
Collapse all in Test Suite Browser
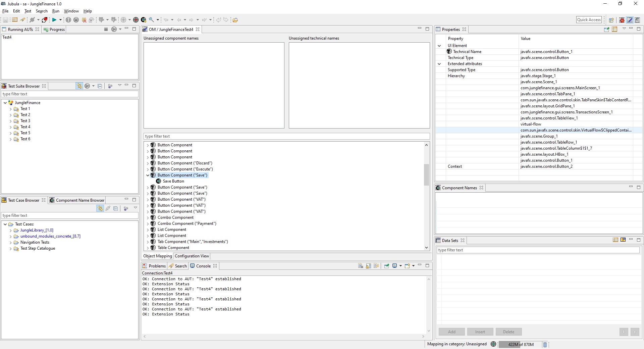point(100,86)
